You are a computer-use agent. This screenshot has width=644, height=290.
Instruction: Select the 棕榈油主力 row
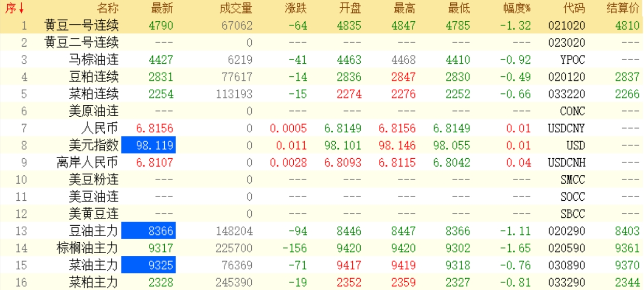click(88, 248)
